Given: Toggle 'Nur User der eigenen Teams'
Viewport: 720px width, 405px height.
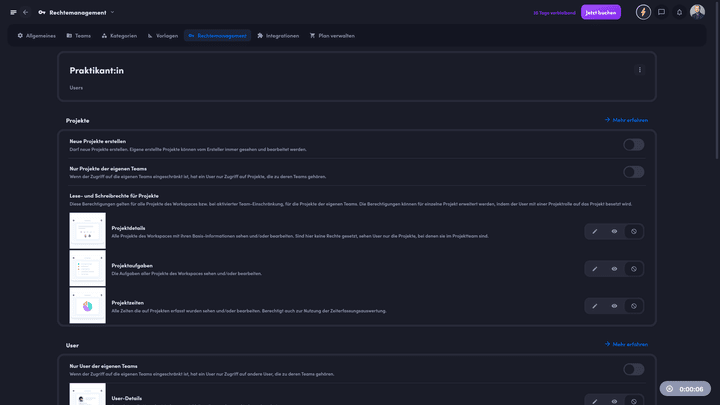Looking at the screenshot, I should [x=633, y=369].
